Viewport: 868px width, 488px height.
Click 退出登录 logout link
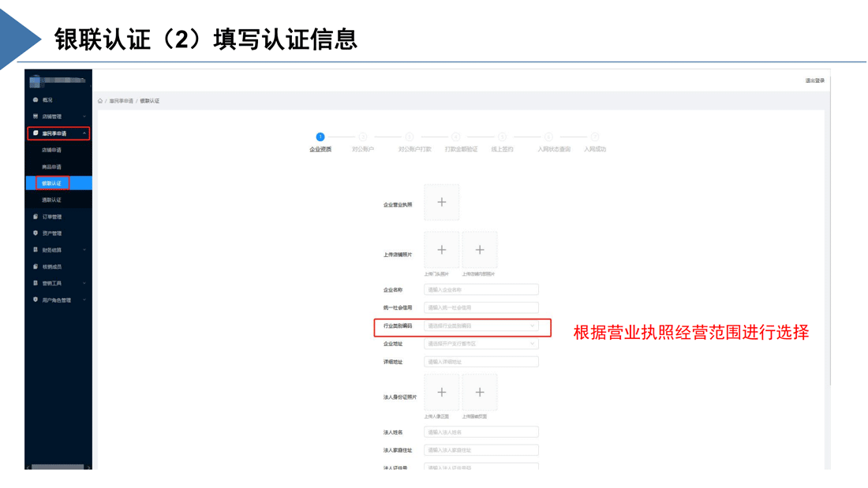click(x=814, y=80)
